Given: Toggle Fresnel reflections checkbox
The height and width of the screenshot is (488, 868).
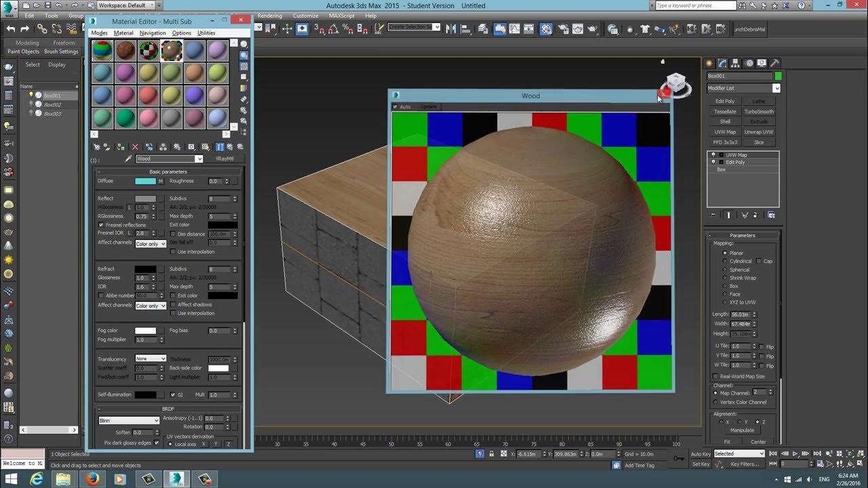Looking at the screenshot, I should coord(101,225).
